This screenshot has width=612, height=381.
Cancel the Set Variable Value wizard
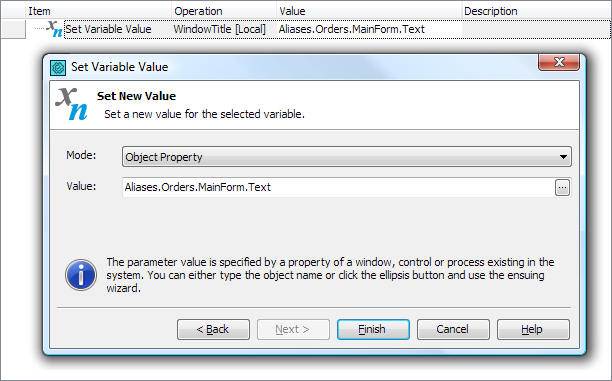click(x=453, y=329)
